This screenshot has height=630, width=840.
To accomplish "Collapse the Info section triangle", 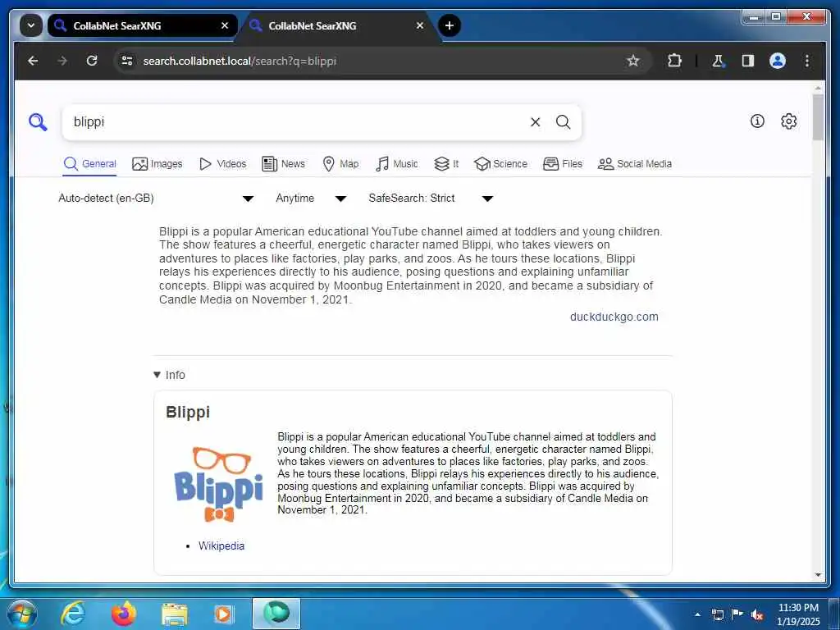I will [x=157, y=375].
